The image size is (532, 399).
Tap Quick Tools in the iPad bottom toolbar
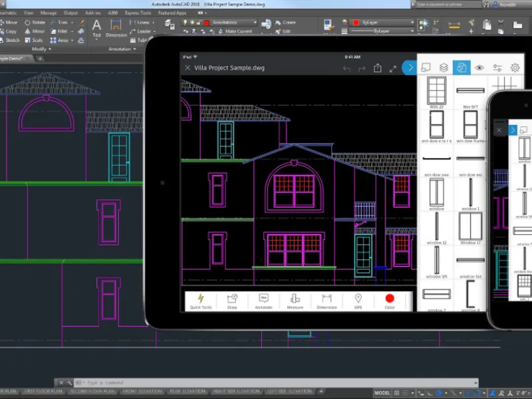(x=201, y=301)
